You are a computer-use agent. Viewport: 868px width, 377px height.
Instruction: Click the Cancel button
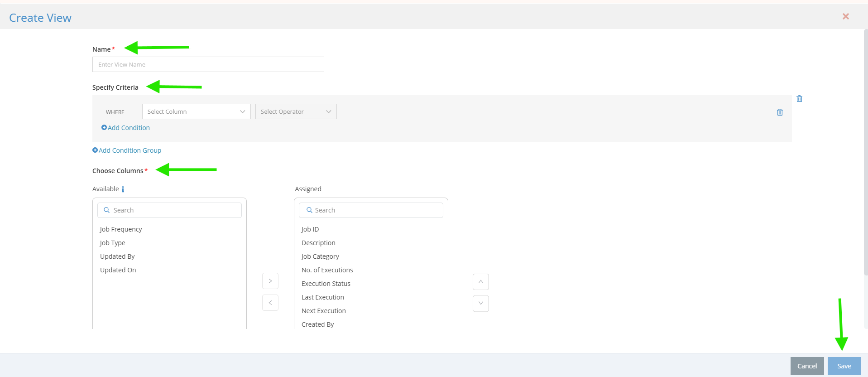807,366
